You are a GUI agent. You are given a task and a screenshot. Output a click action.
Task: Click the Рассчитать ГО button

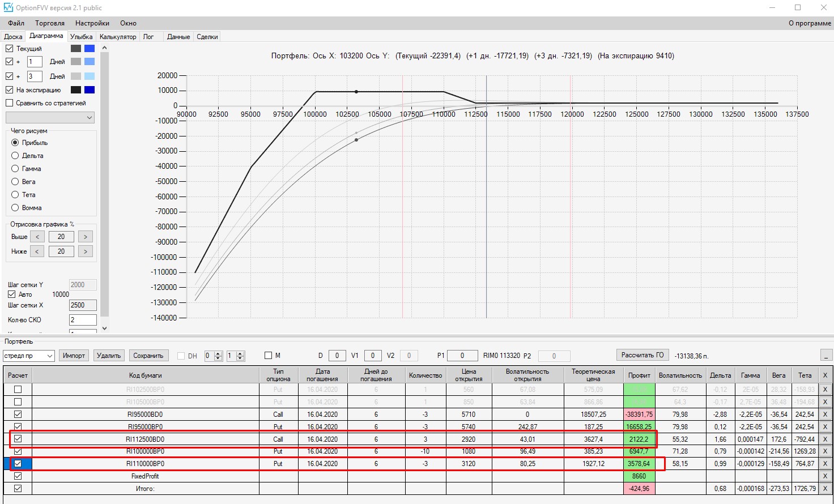(642, 355)
